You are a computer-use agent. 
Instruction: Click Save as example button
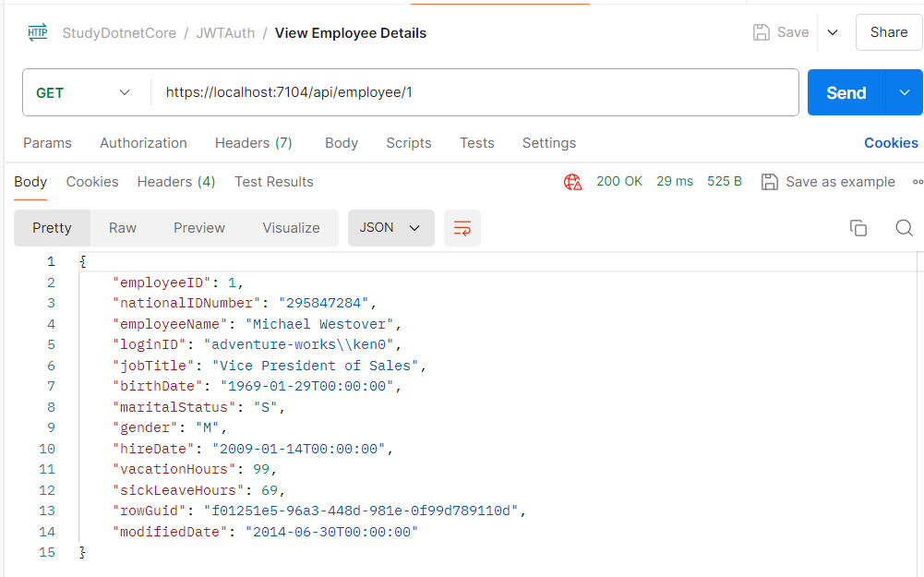click(x=828, y=182)
